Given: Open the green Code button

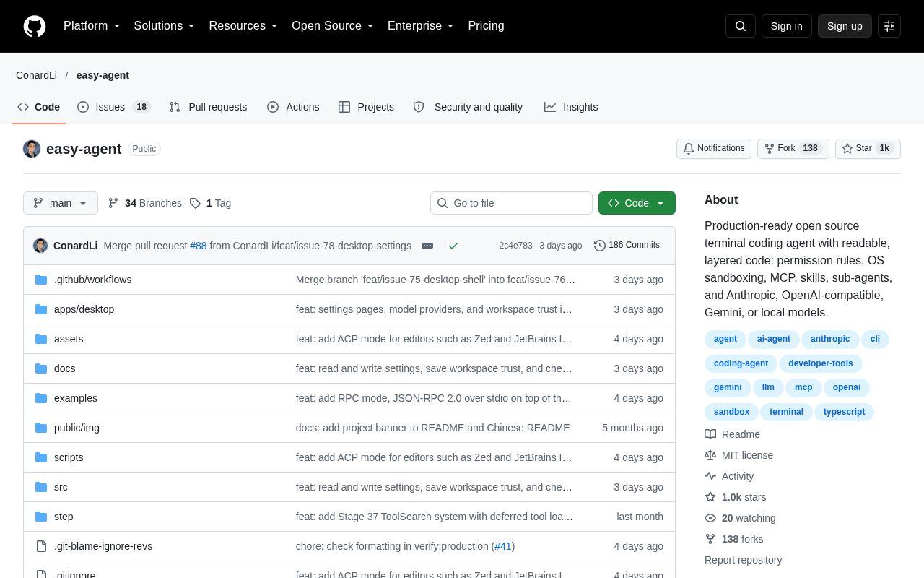Looking at the screenshot, I should (637, 203).
